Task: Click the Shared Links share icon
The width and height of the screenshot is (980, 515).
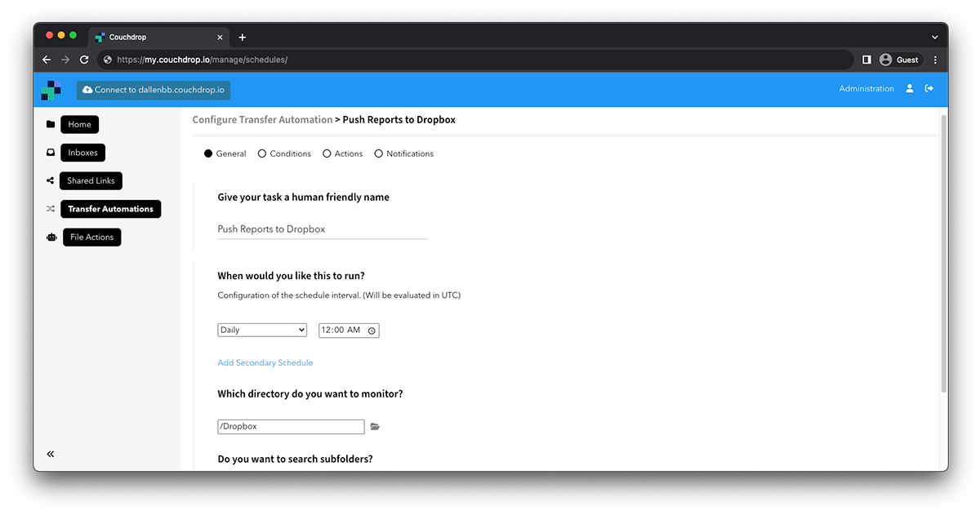Action: click(51, 180)
